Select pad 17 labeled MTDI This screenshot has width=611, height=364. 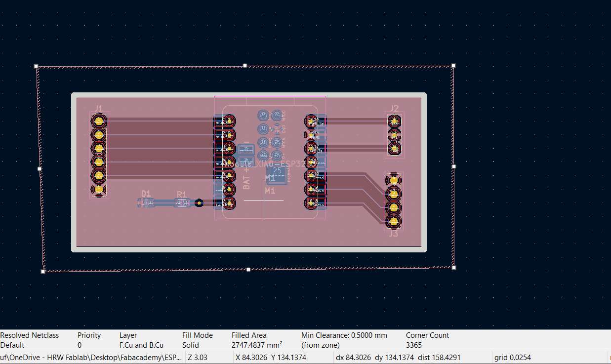tap(263, 115)
